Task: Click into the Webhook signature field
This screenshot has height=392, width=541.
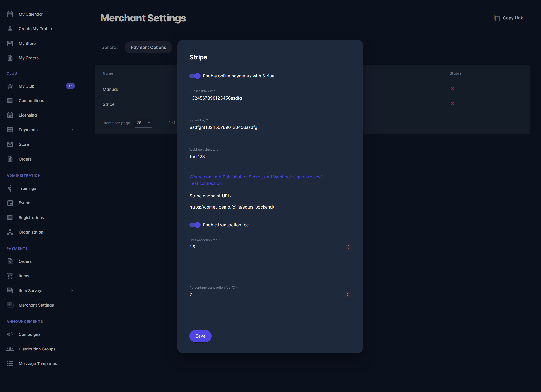Action: (x=270, y=157)
